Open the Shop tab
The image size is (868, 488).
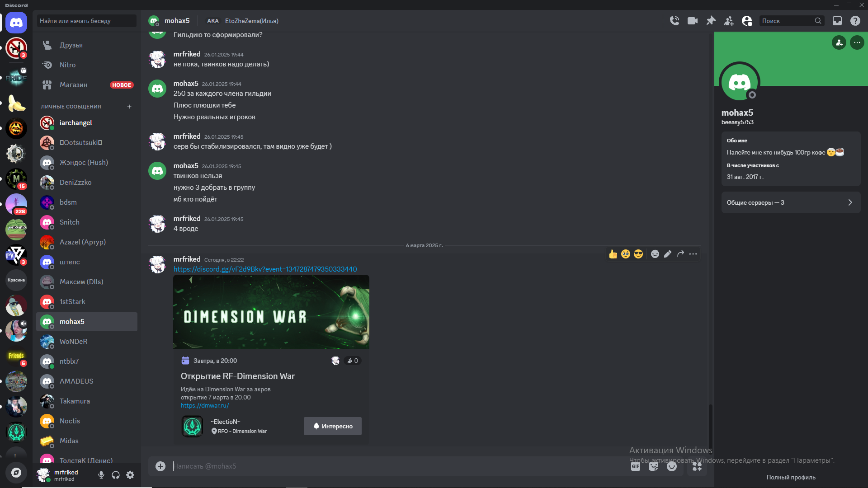[87, 85]
